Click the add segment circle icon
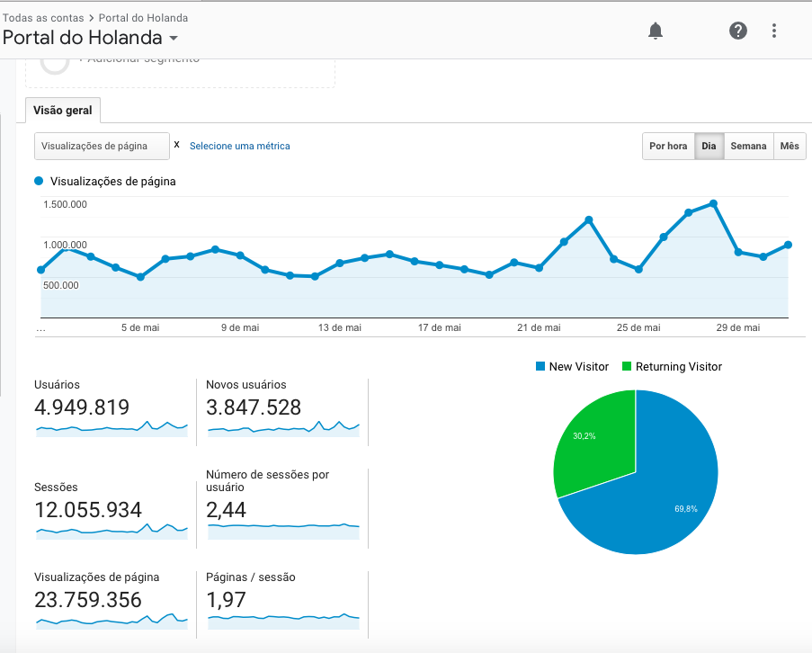 pos(56,62)
